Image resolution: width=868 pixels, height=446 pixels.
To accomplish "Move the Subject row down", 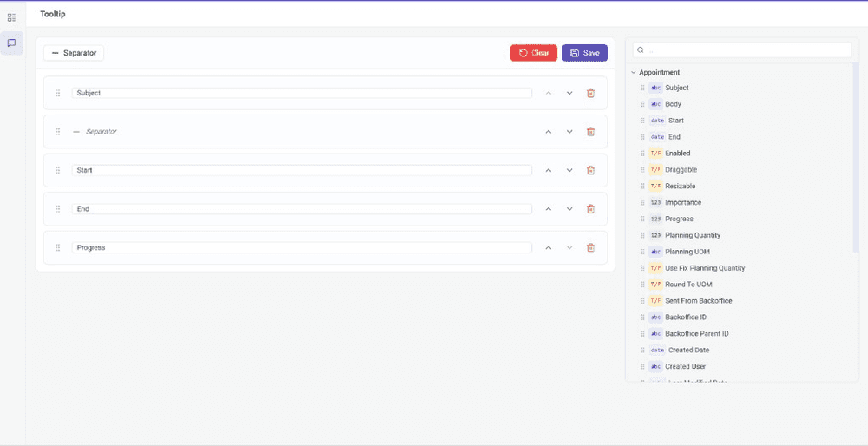I will pyautogui.click(x=569, y=93).
